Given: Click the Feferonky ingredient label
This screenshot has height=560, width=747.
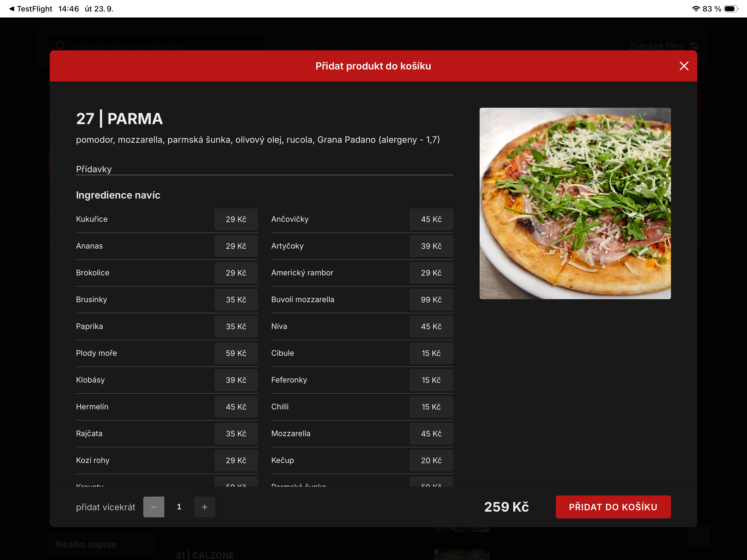Looking at the screenshot, I should pos(289,380).
